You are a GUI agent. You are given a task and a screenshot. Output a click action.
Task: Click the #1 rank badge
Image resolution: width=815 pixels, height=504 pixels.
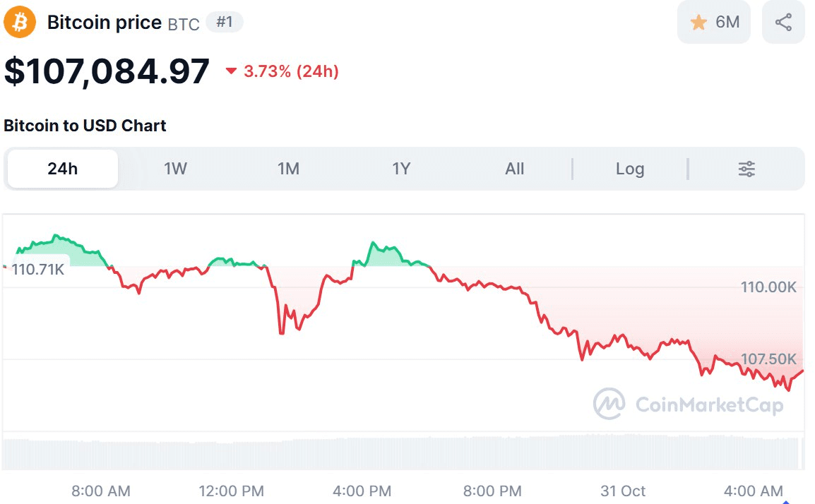[225, 23]
